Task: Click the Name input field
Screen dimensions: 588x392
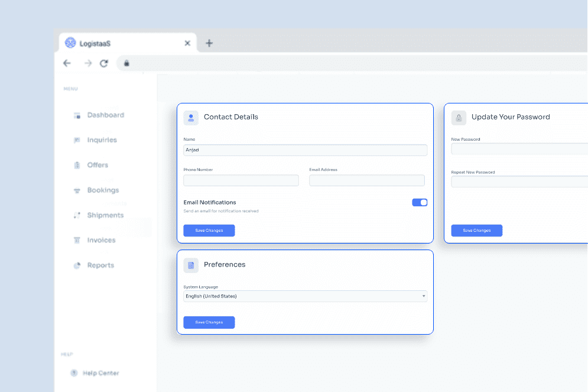Action: point(305,150)
